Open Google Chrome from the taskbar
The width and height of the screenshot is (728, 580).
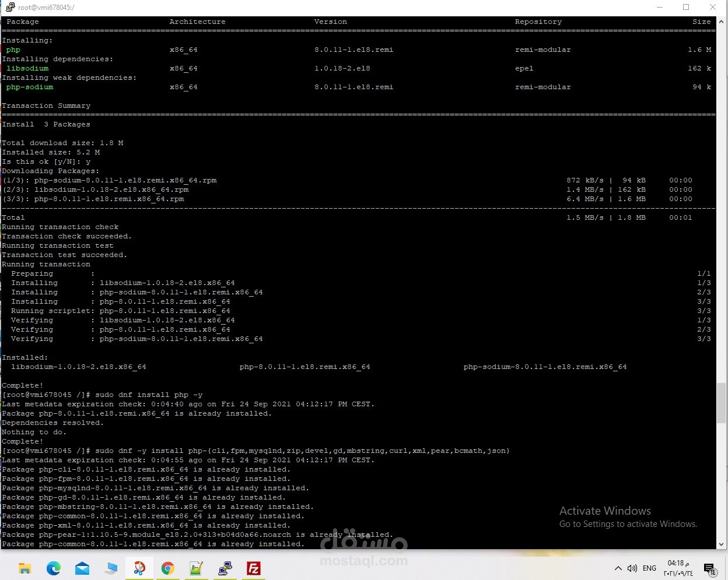coord(168,568)
